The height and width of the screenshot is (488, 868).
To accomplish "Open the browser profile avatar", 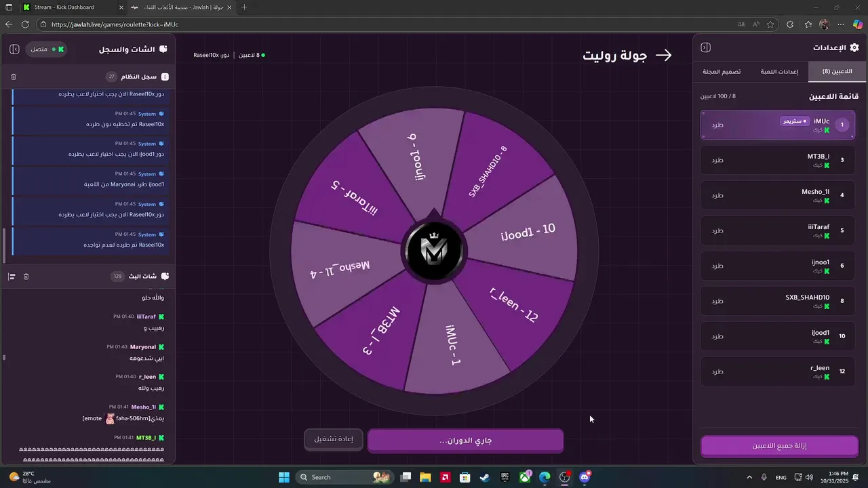I will [824, 24].
